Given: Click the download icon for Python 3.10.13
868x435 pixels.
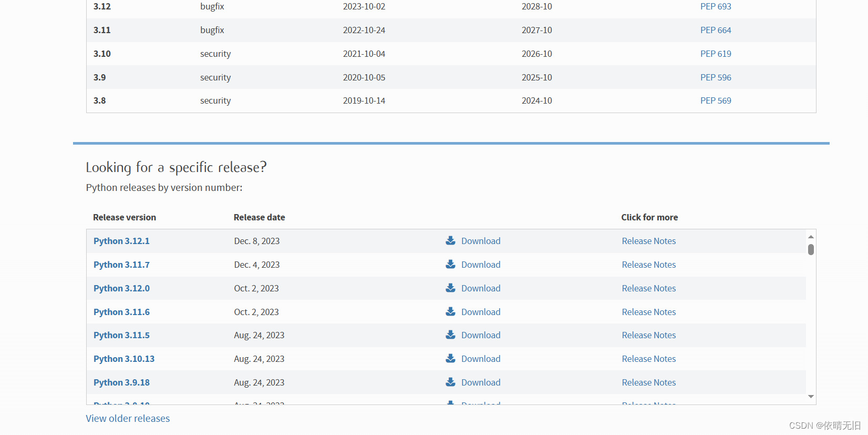Looking at the screenshot, I should click(x=450, y=359).
